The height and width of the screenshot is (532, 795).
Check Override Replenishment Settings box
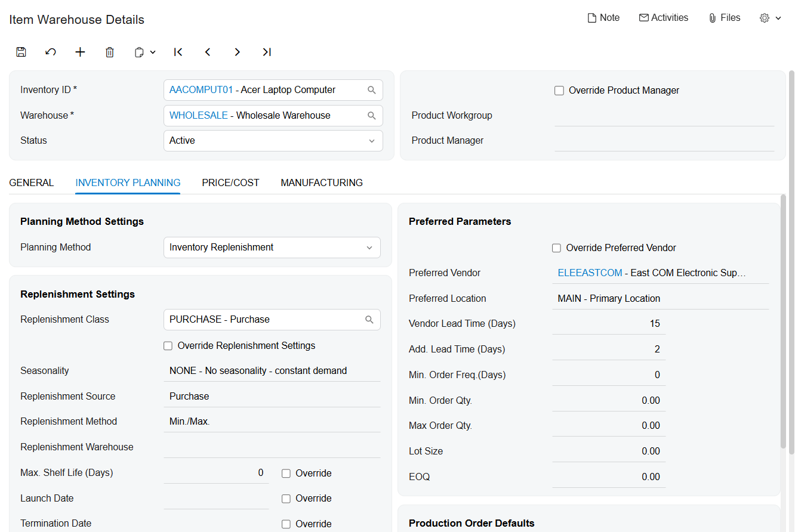[168, 346]
